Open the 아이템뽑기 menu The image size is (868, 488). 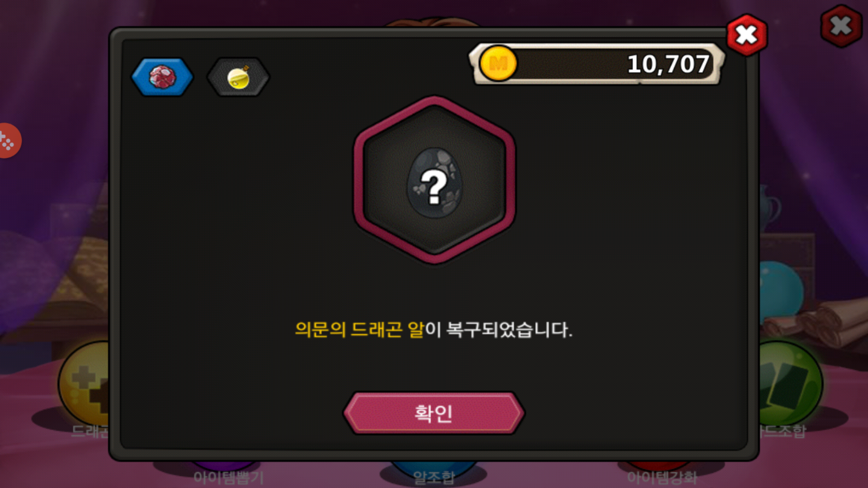click(x=228, y=477)
